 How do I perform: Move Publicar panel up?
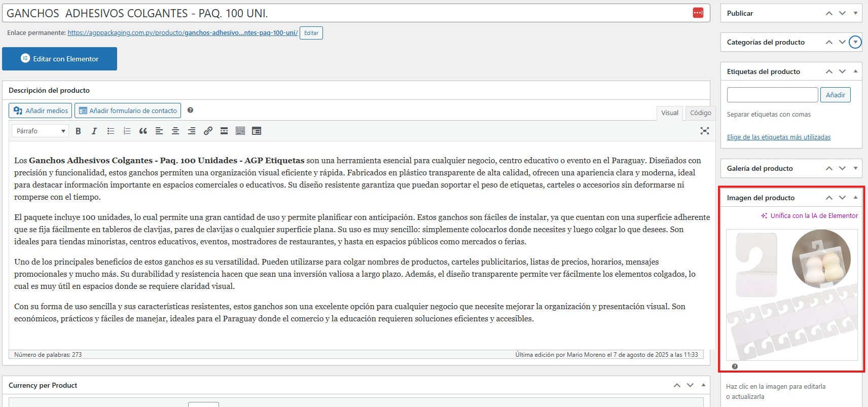(829, 13)
